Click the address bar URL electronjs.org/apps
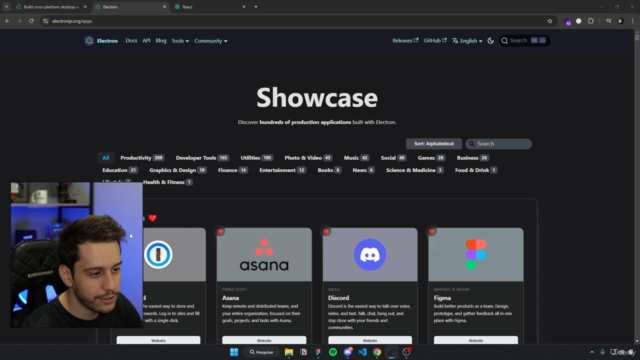The height and width of the screenshot is (360, 640). coord(72,21)
